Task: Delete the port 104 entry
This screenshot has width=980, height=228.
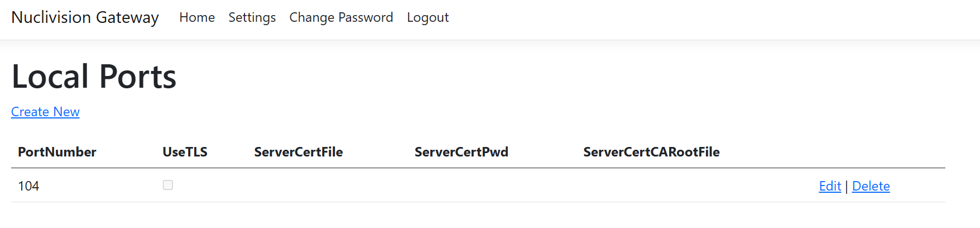Action: pos(871,186)
